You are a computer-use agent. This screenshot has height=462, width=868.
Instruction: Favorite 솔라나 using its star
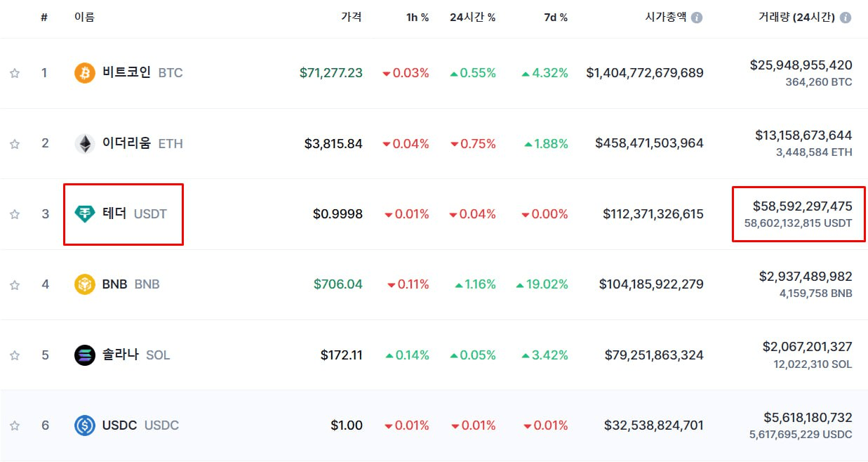15,355
